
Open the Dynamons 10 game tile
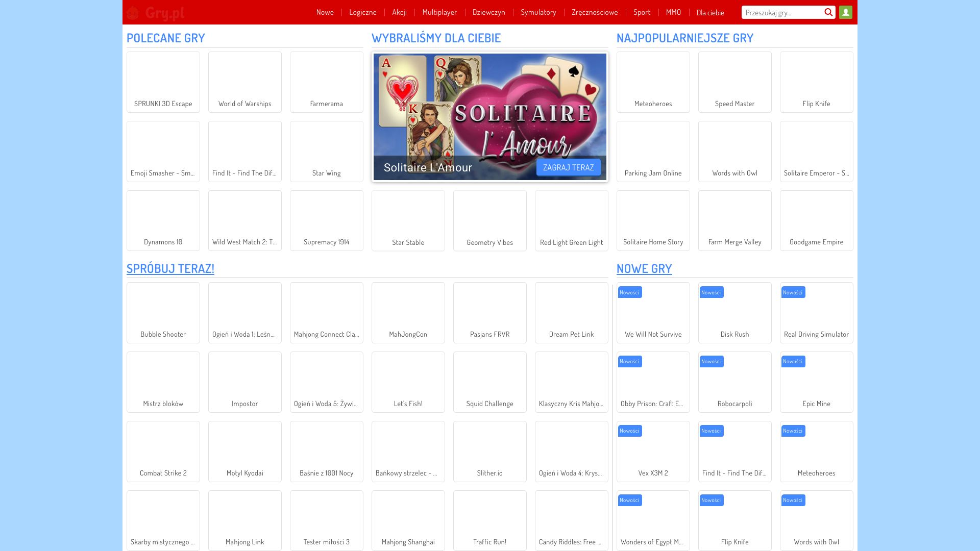[x=163, y=220]
